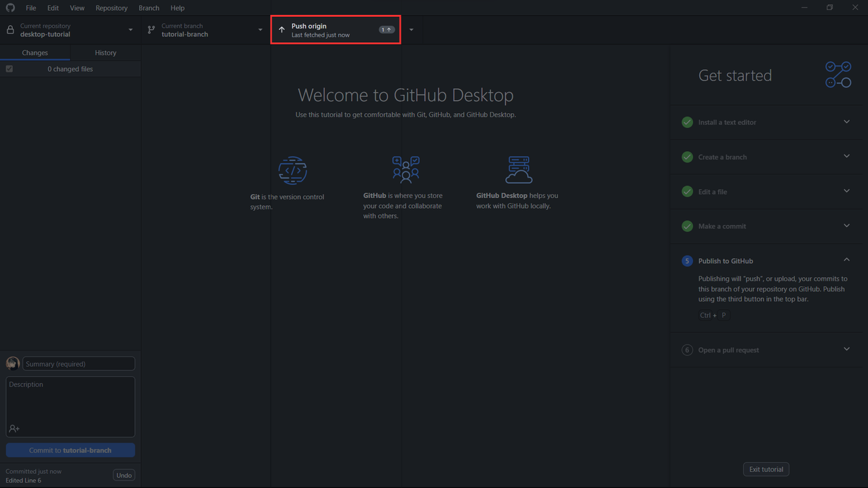Open the Current branch dropdown arrow
Screen dimensions: 868x488
(x=260, y=30)
